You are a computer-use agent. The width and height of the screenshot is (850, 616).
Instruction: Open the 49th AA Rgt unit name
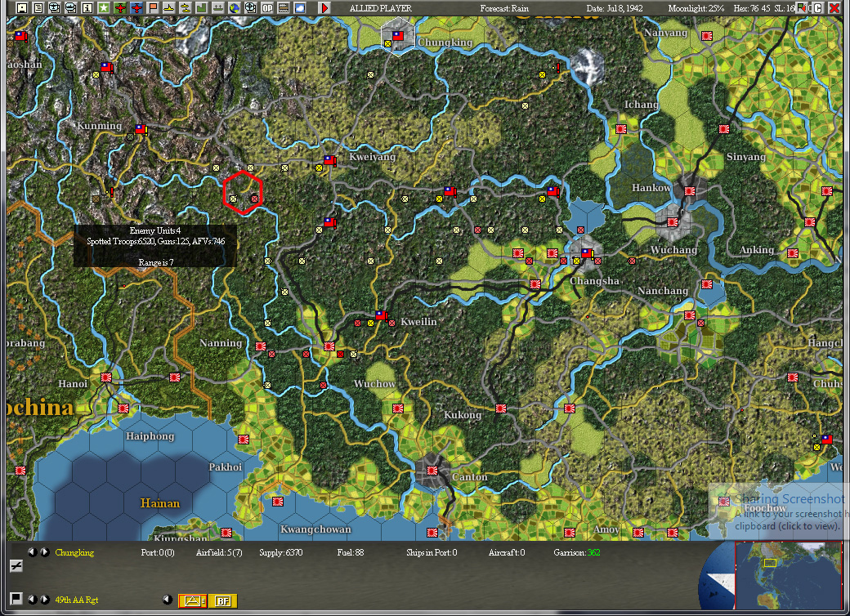tap(77, 600)
